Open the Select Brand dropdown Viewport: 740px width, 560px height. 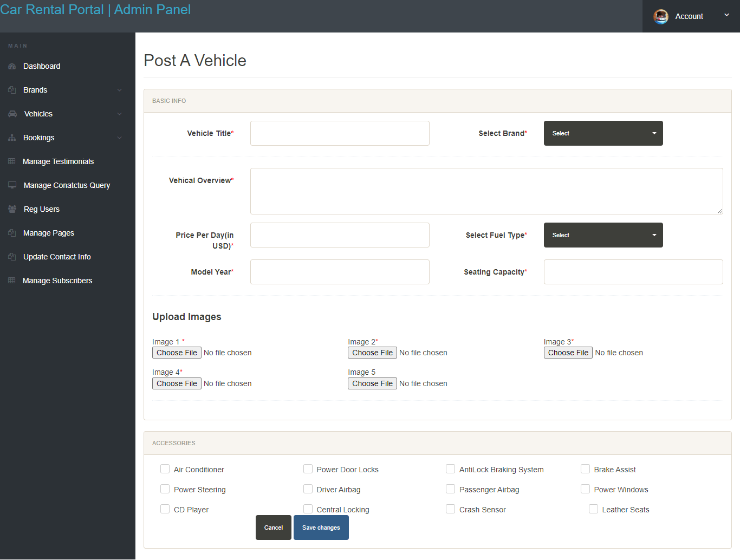point(603,133)
